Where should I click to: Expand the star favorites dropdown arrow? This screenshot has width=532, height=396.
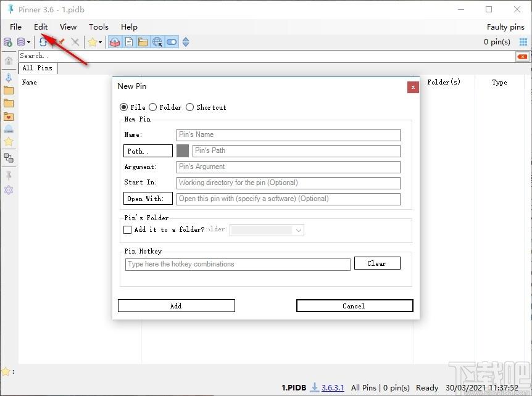coord(100,42)
